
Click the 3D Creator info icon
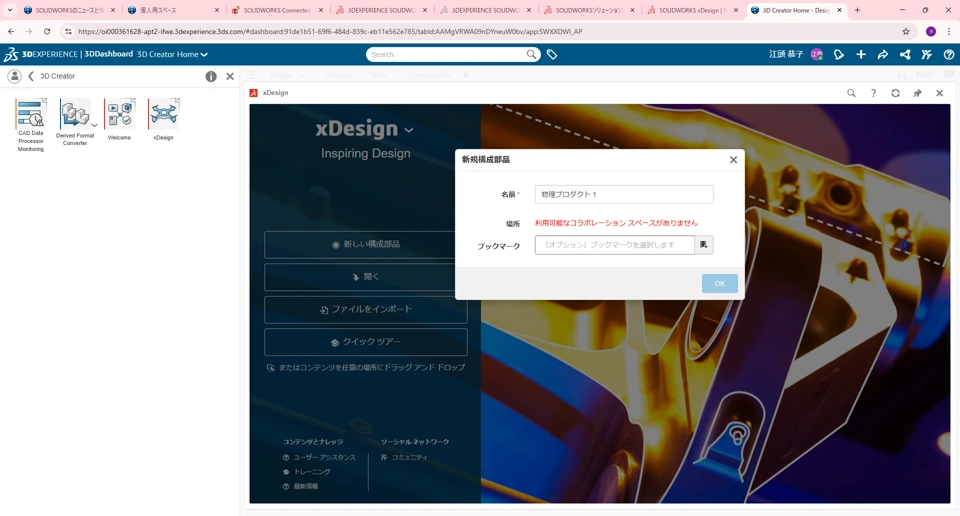pyautogui.click(x=211, y=77)
